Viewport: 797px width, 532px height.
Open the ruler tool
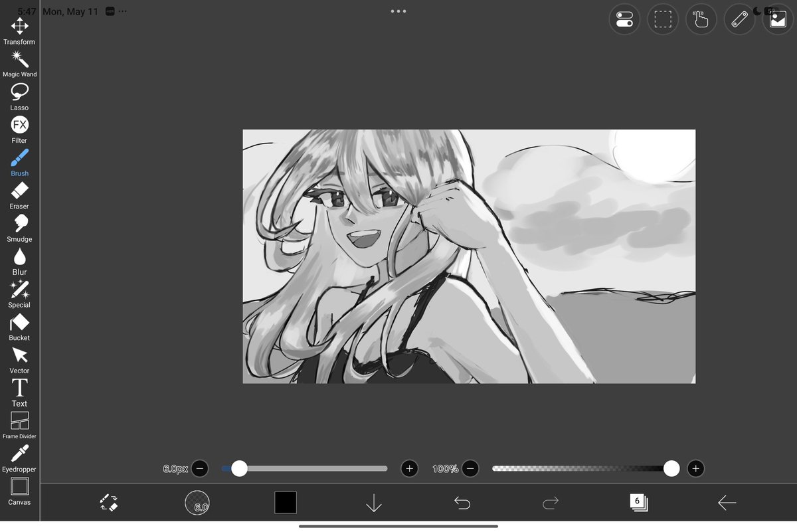coord(740,19)
